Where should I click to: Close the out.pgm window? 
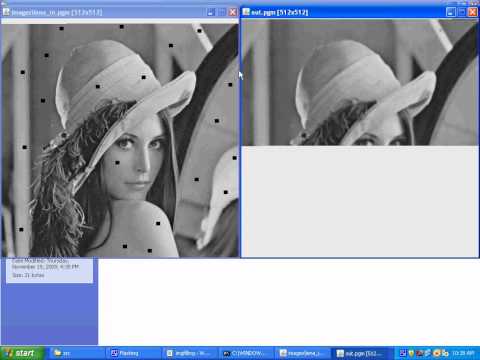[x=473, y=12]
